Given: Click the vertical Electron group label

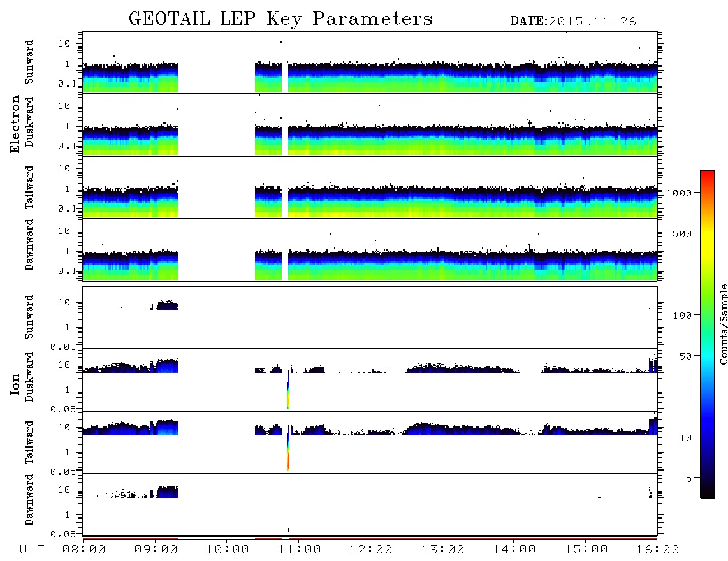Looking at the screenshot, I should 15,124.
